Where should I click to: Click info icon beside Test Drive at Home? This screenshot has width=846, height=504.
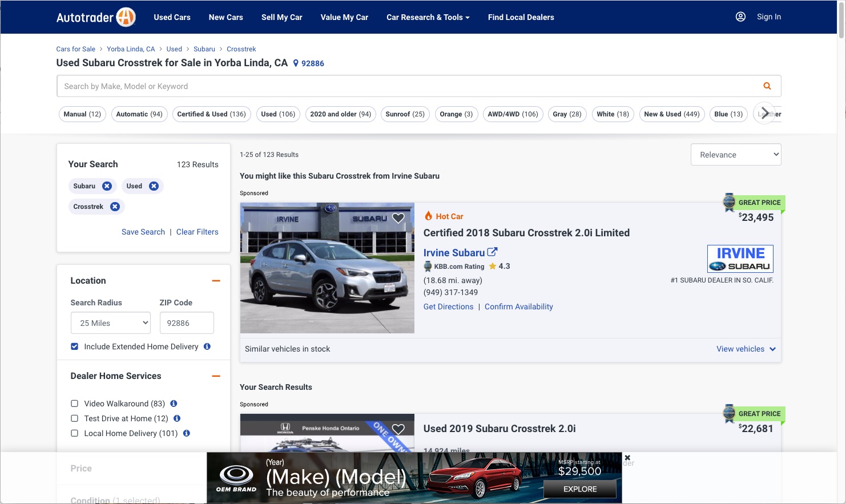pyautogui.click(x=177, y=418)
